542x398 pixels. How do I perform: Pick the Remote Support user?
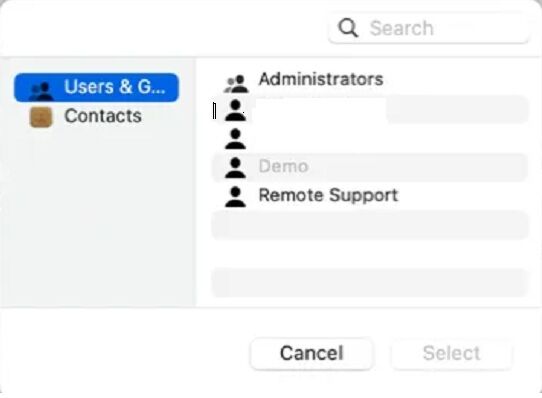point(370,196)
